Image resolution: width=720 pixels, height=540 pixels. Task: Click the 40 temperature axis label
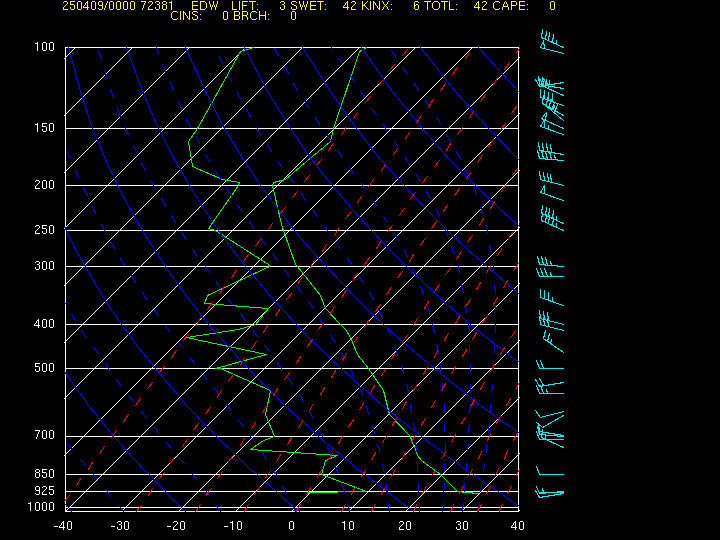pyautogui.click(x=518, y=526)
